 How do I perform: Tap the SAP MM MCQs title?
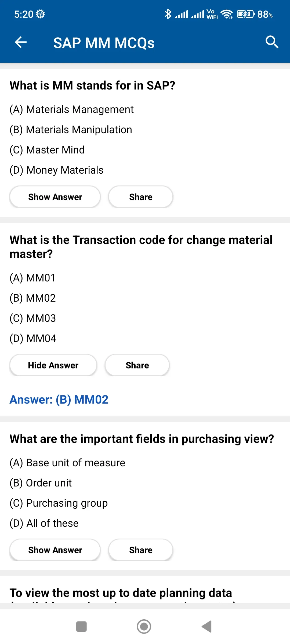104,43
